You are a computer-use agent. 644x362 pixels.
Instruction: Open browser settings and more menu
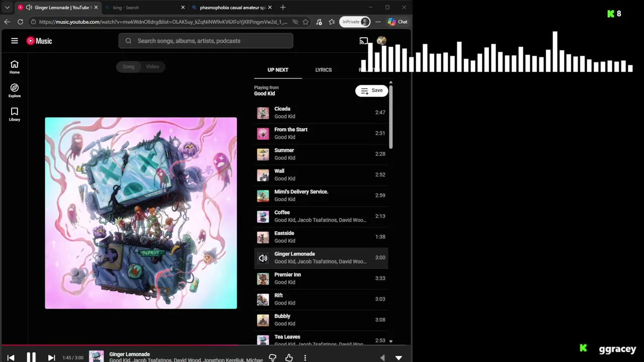point(378,22)
